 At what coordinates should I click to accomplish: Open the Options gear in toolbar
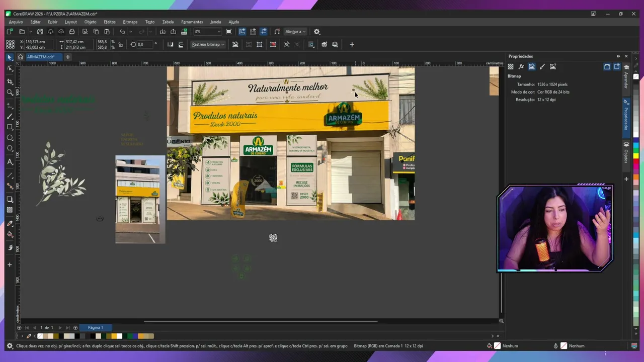click(316, 32)
